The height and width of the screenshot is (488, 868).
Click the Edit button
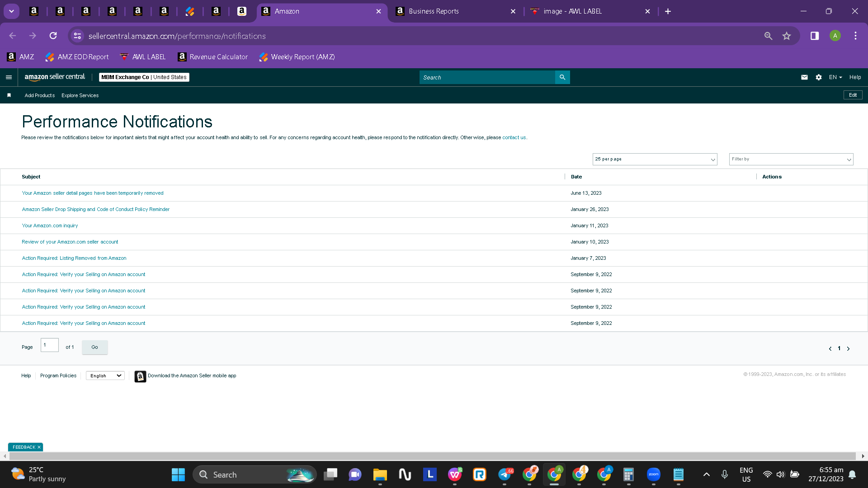(x=853, y=95)
